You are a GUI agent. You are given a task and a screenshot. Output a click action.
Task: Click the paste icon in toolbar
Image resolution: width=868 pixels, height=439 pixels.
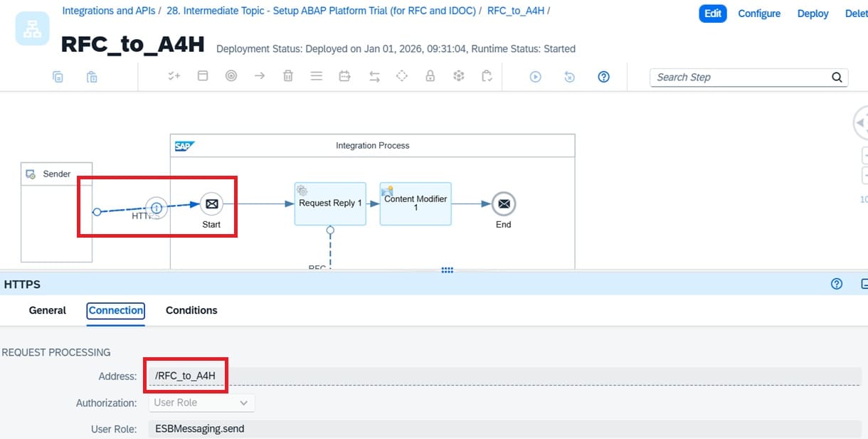pos(92,77)
